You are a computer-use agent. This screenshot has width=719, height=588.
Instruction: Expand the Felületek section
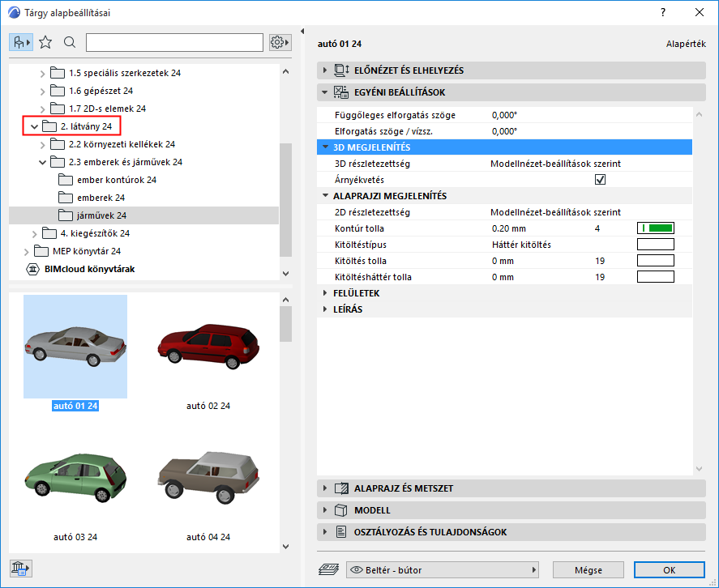tap(325, 293)
